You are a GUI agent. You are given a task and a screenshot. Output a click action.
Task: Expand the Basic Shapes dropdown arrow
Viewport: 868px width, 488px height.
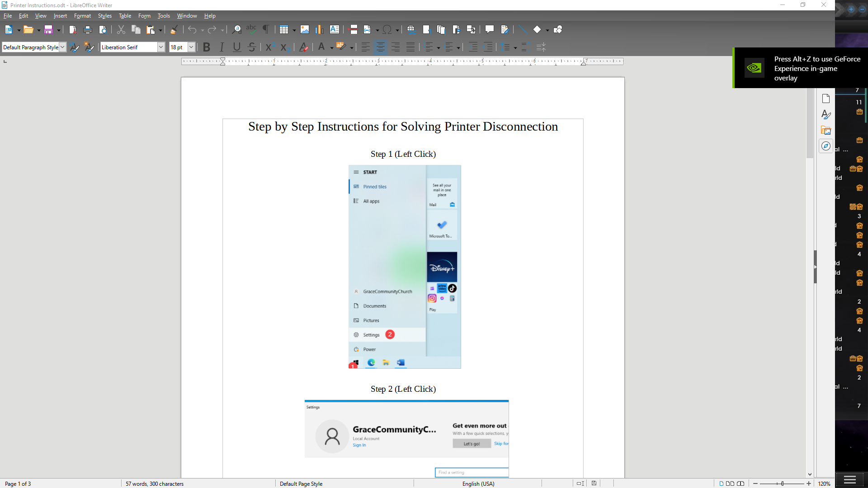547,30
